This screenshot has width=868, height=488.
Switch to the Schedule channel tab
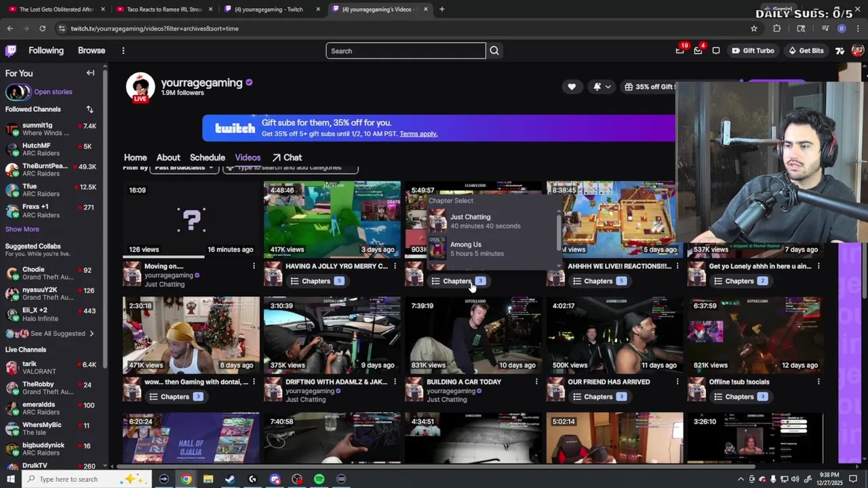pyautogui.click(x=208, y=157)
